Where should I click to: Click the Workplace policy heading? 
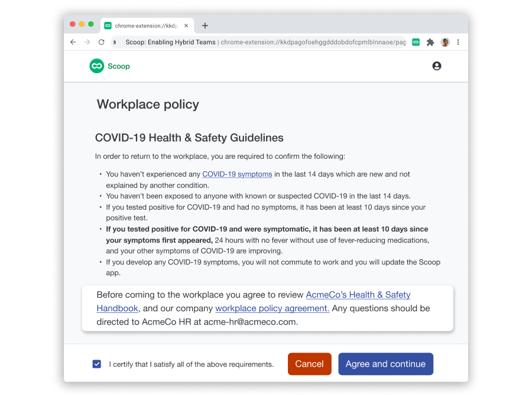148,105
